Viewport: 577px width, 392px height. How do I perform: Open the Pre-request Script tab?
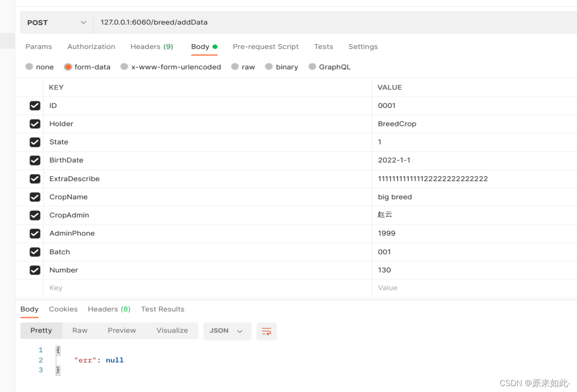[266, 47]
